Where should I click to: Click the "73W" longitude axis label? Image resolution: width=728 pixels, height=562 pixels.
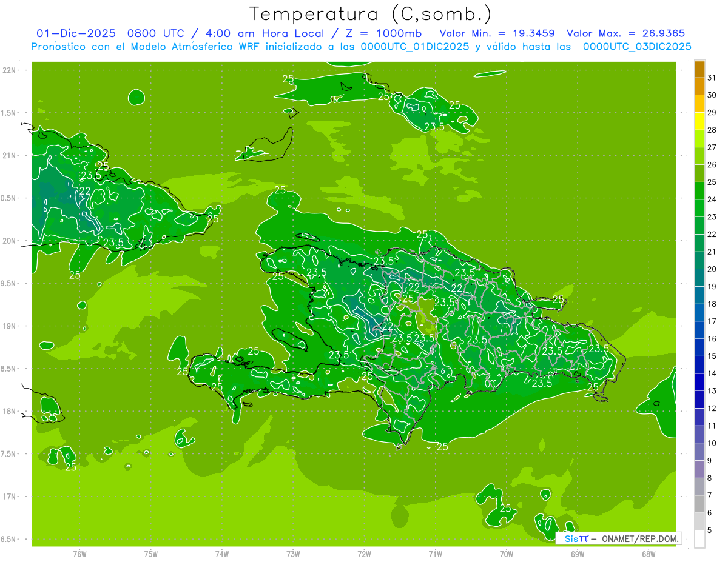pos(293,554)
